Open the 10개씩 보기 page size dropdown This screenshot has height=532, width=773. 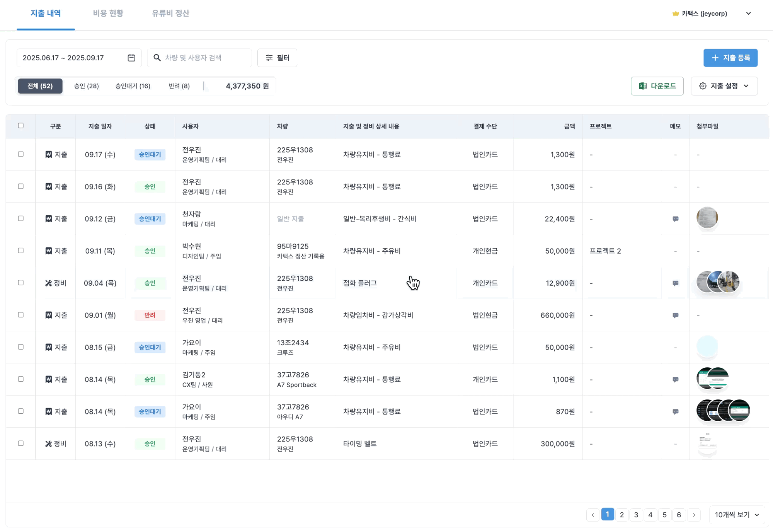pos(737,515)
